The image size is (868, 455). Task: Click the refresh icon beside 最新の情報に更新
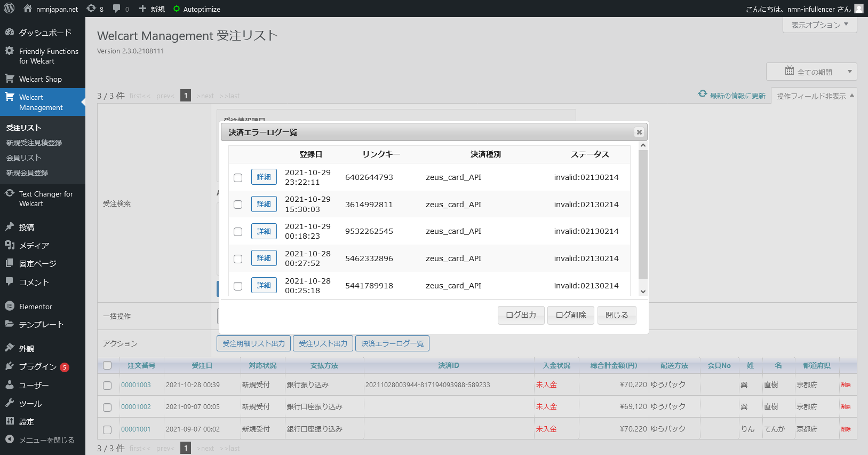tap(703, 94)
